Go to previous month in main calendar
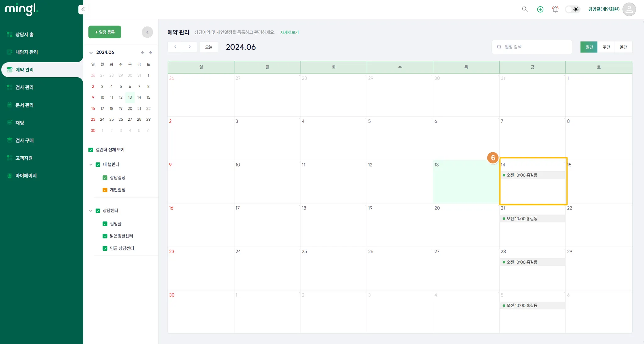Viewport: 644px width, 344px height. pyautogui.click(x=175, y=47)
